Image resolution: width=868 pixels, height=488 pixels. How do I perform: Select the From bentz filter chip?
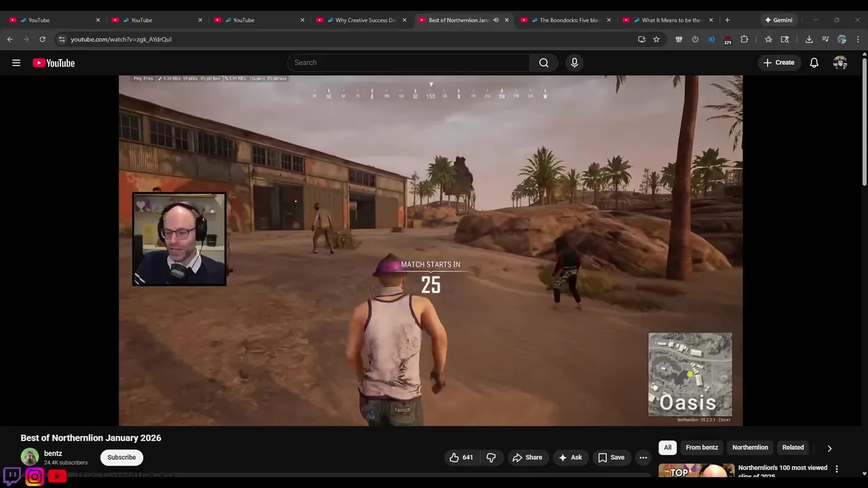(701, 447)
